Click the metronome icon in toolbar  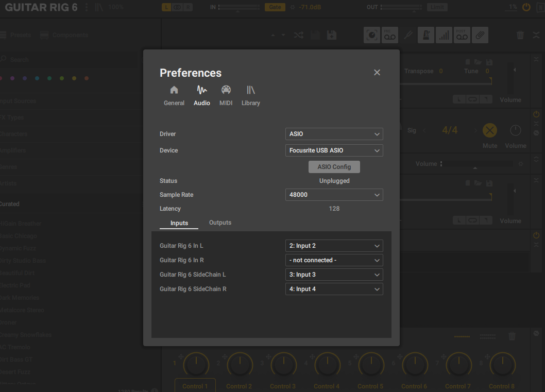coord(426,35)
